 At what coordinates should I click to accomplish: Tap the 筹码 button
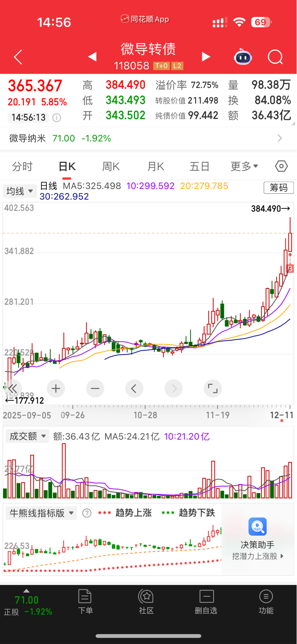(278, 188)
